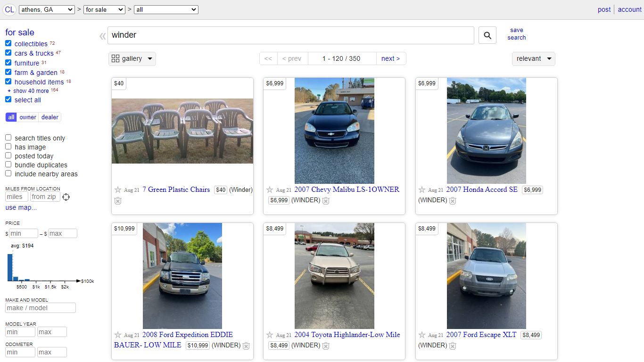Hide the 2008 Ford Expedition listing
Image resolution: width=644 pixels, height=362 pixels.
(x=246, y=346)
